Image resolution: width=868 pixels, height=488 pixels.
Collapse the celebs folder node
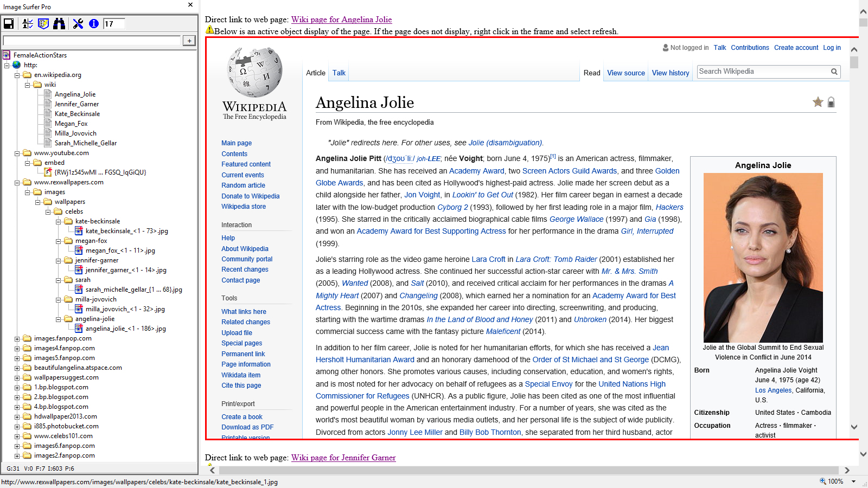pyautogui.click(x=48, y=212)
